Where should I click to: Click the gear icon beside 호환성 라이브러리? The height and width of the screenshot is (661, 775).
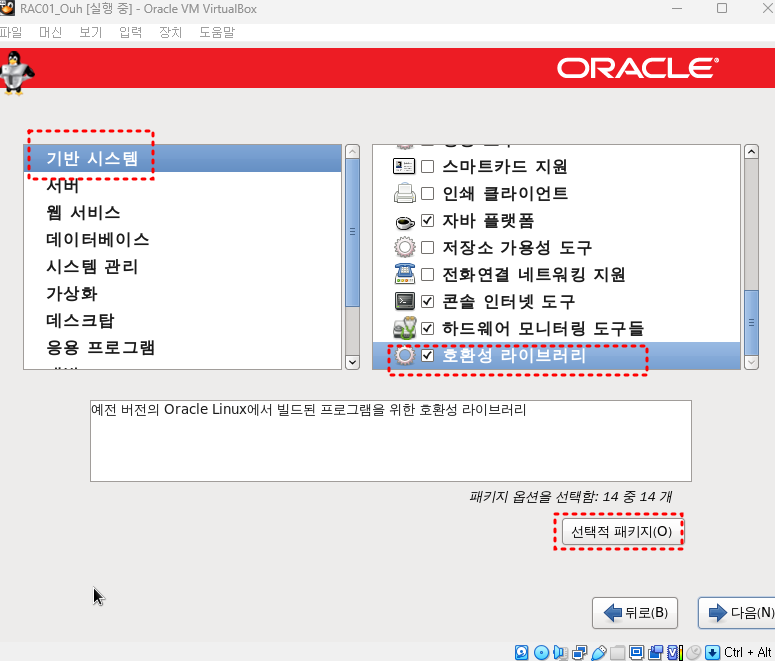(x=405, y=355)
